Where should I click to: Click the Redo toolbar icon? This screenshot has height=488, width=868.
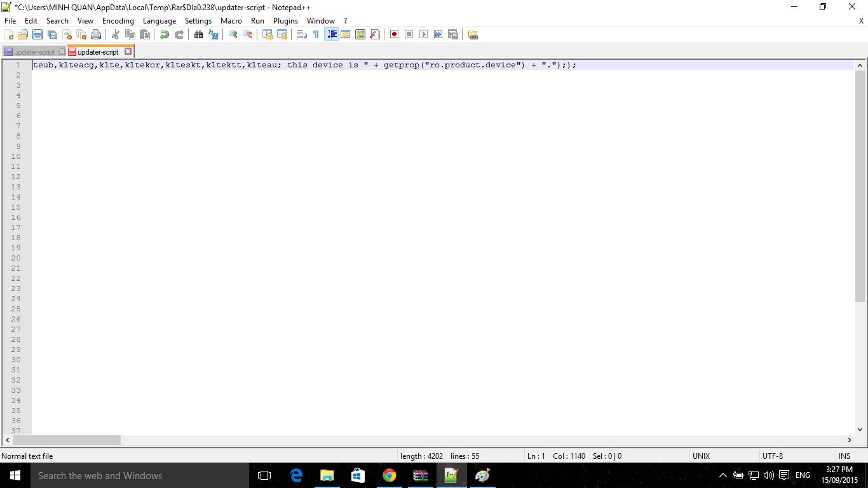tap(179, 34)
